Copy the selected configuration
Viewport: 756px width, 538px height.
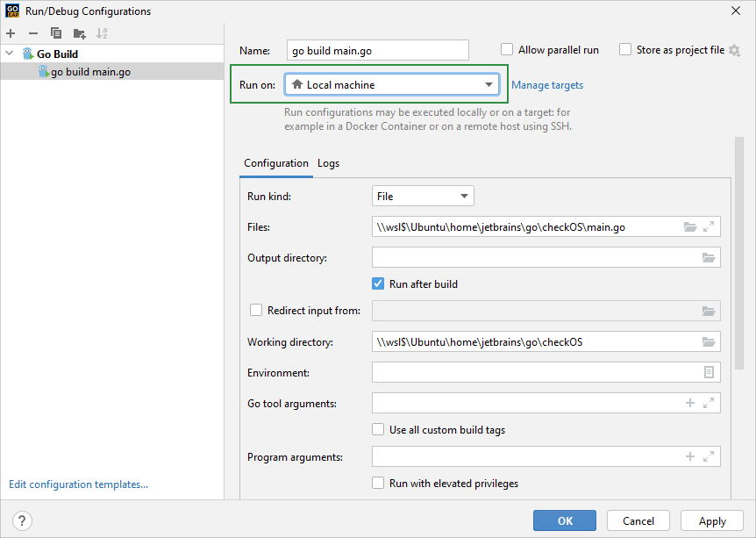pyautogui.click(x=56, y=33)
